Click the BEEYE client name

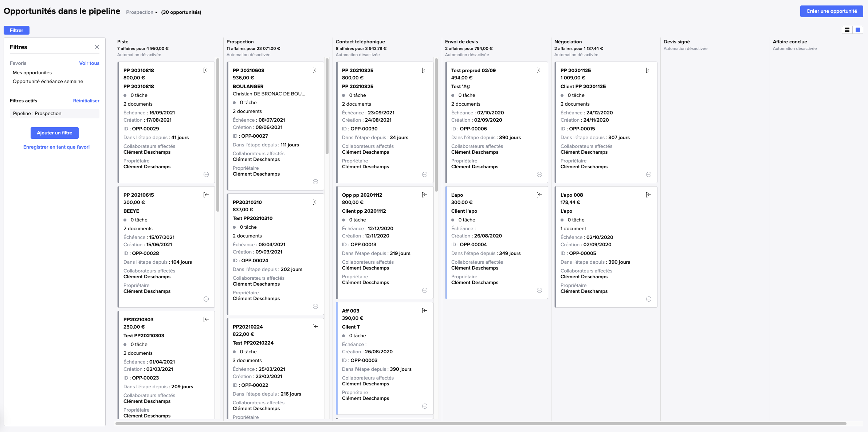pos(131,211)
